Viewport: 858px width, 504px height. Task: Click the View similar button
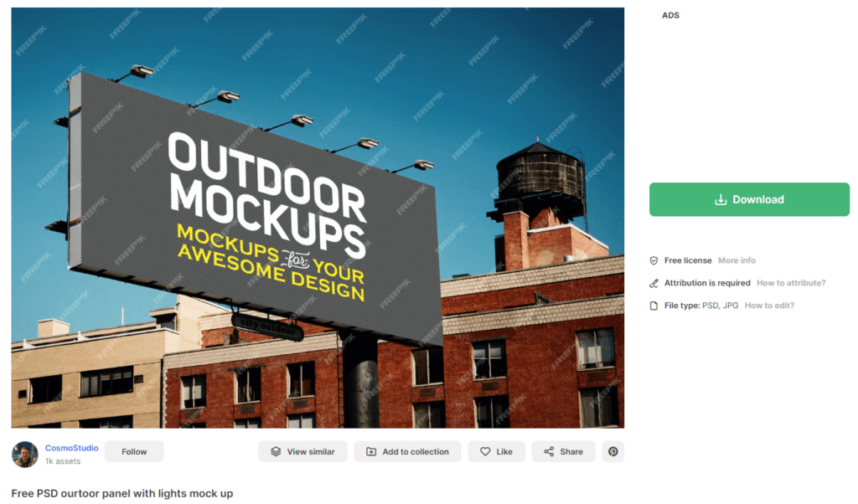coord(302,451)
